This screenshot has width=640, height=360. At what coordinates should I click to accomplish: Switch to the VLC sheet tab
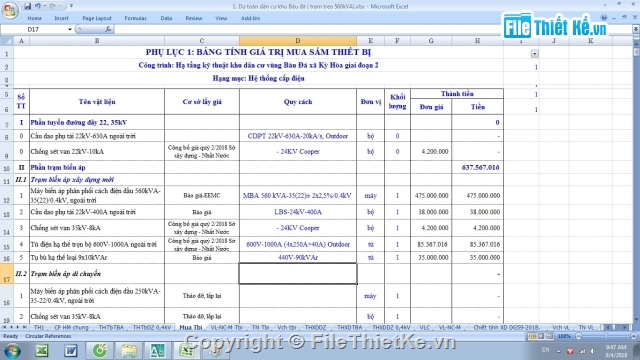click(425, 327)
